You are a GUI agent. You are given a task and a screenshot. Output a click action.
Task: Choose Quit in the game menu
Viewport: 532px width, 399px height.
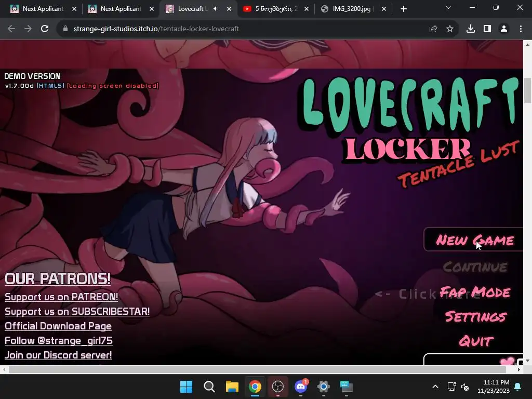pos(476,341)
